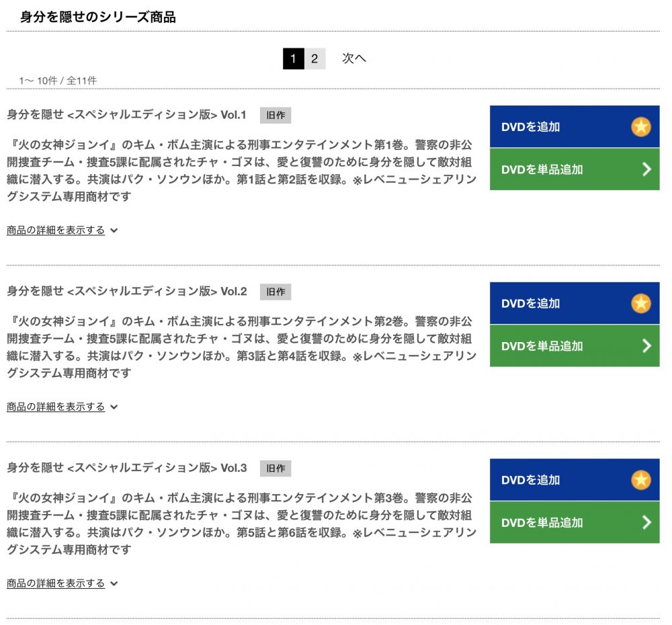Click the arrow icon on Vol.3 DVDを単品追加
Image resolution: width=672 pixels, height=625 pixels.
[x=646, y=523]
